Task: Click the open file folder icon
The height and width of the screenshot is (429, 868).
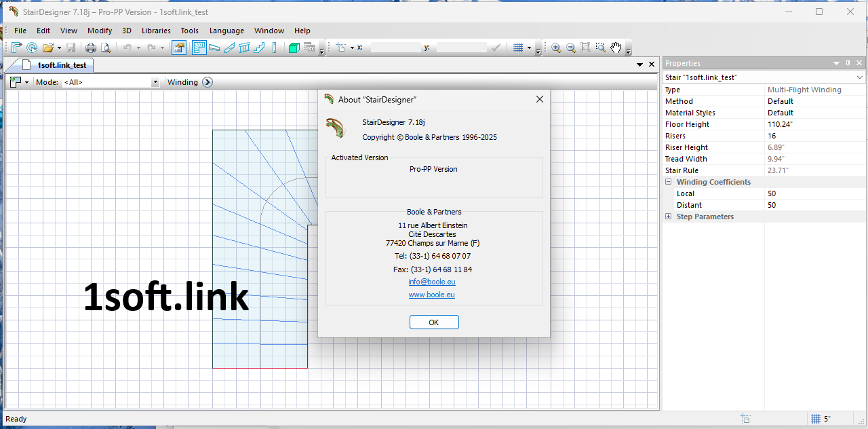Action: coord(48,48)
